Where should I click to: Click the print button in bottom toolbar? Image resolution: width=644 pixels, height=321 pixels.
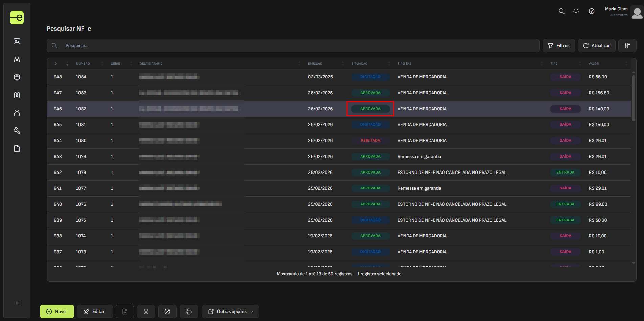tap(189, 312)
